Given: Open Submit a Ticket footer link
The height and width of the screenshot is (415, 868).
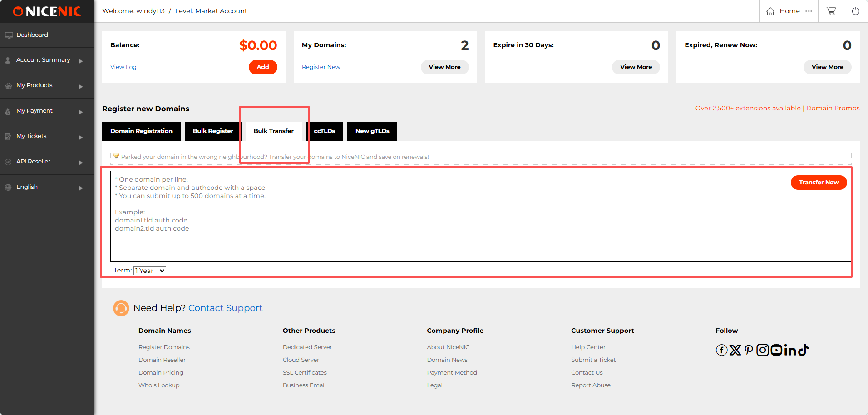Looking at the screenshot, I should [x=593, y=360].
